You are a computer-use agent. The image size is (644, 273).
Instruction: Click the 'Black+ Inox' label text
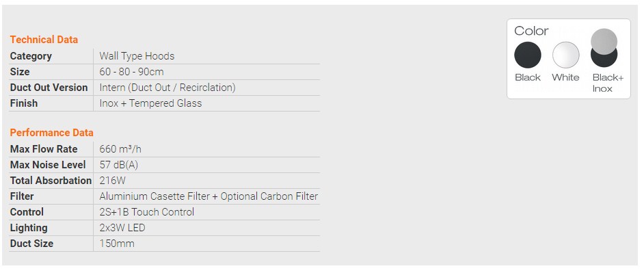coord(608,83)
